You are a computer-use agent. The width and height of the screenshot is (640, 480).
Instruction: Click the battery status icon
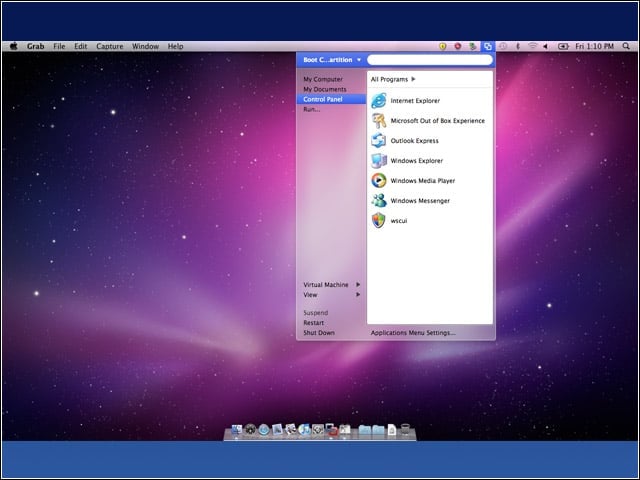563,47
